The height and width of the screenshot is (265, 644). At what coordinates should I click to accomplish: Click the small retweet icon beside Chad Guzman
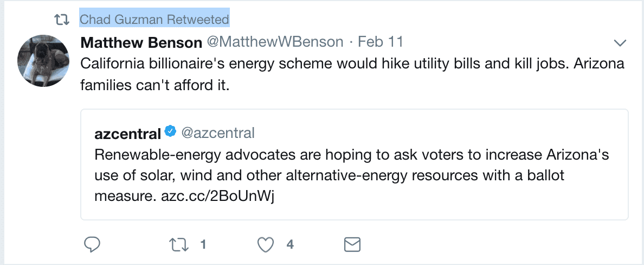[62, 20]
